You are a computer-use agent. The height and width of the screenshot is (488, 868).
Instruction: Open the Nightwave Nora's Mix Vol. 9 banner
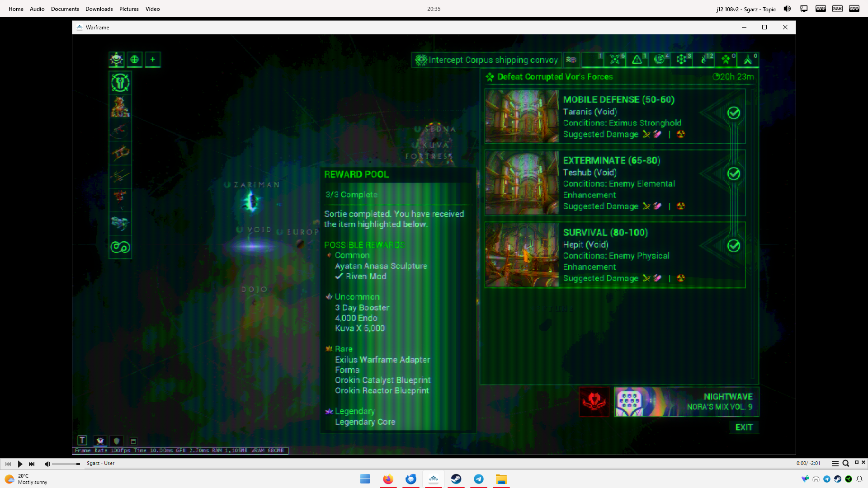click(x=686, y=402)
